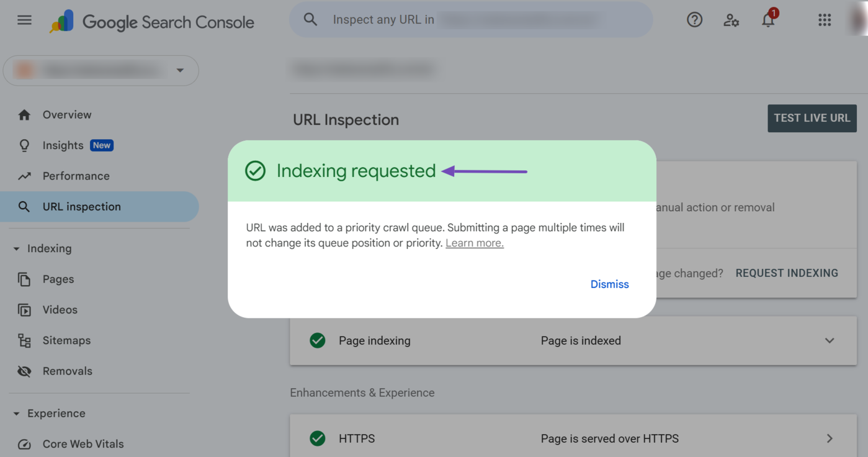Viewport: 868px width, 457px height.
Task: Follow the Learn more link
Action: coord(475,243)
